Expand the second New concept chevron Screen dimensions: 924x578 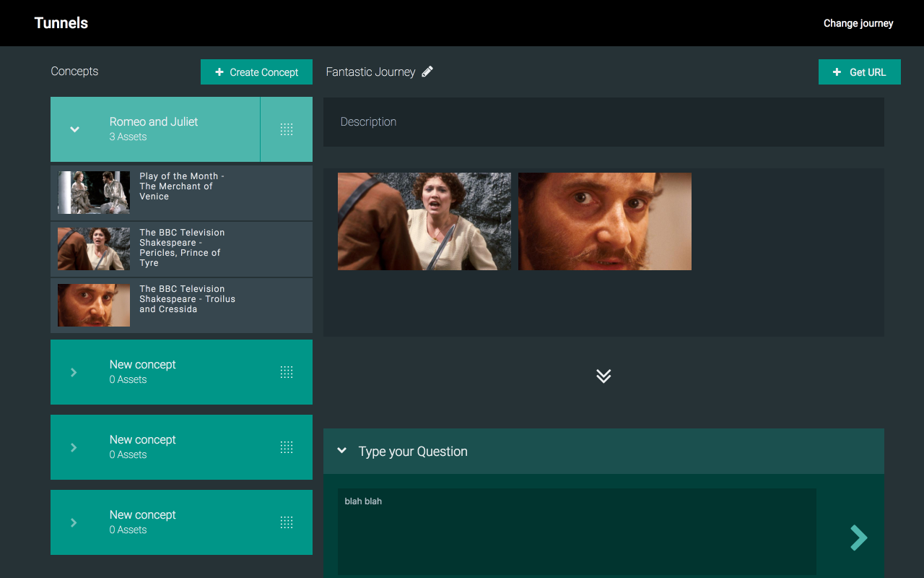(x=74, y=447)
